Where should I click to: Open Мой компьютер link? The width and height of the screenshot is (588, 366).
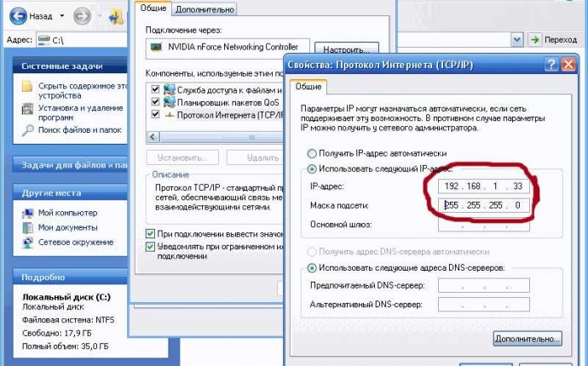point(67,213)
